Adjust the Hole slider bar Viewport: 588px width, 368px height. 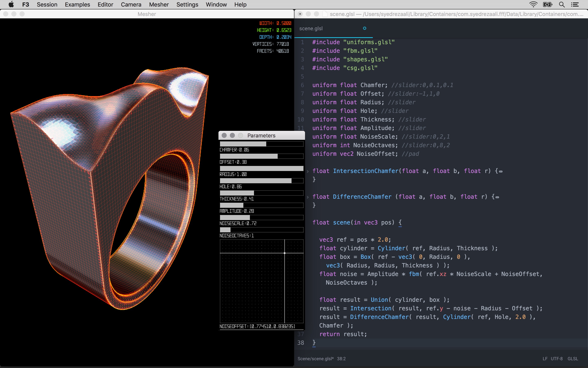point(262,181)
